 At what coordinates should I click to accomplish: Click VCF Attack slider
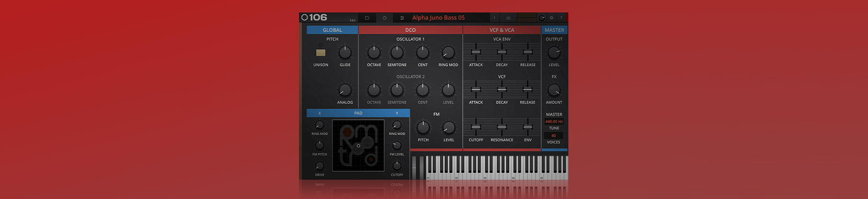[476, 90]
